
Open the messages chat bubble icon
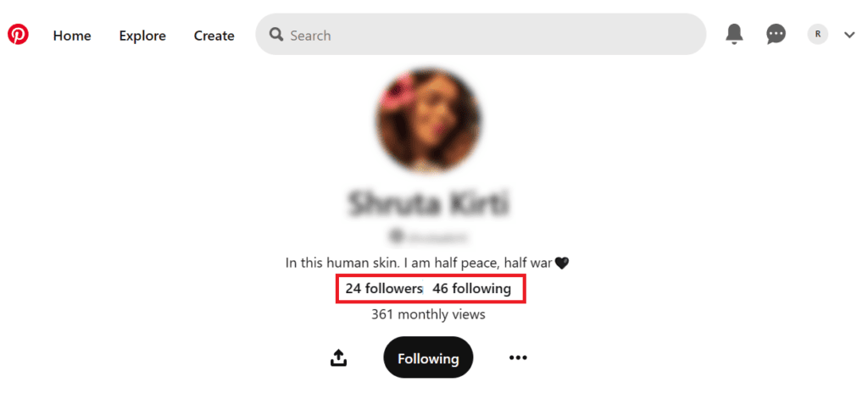click(x=776, y=35)
